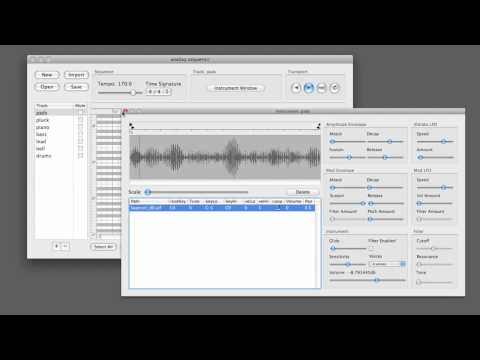Click Mod Envelope Filter Amount slider
480x360 pixels.
point(347,219)
